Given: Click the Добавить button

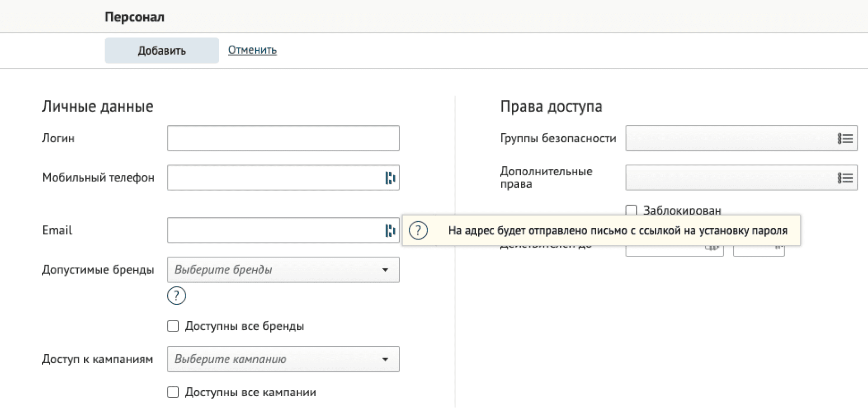Looking at the screenshot, I should 161,51.
